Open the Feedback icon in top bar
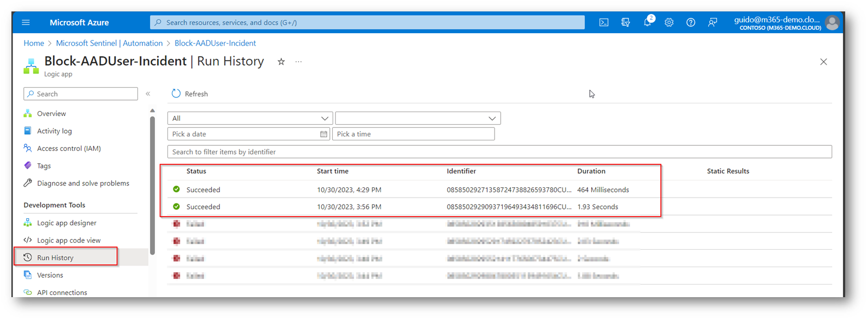Image resolution: width=868 pixels, height=320 pixels. tap(713, 22)
